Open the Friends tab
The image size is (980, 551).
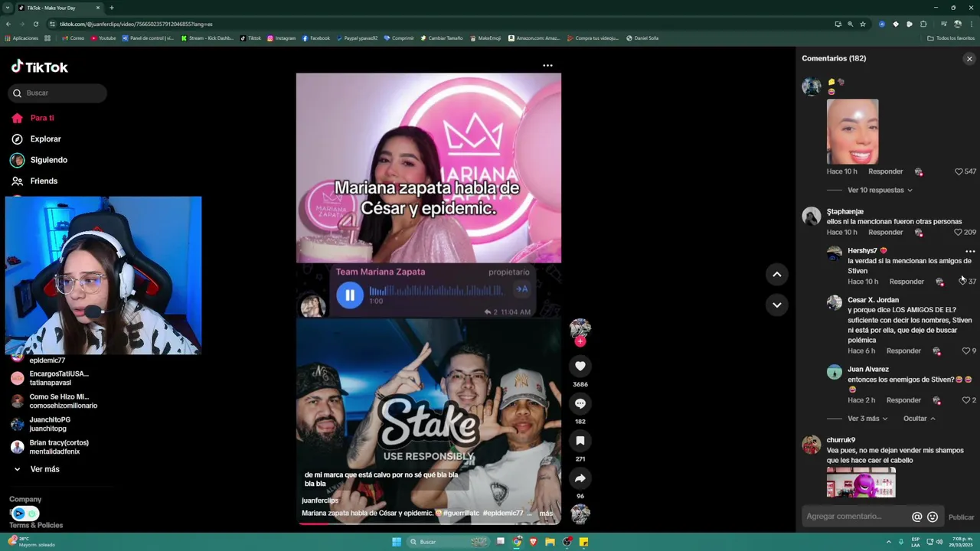[x=34, y=181]
